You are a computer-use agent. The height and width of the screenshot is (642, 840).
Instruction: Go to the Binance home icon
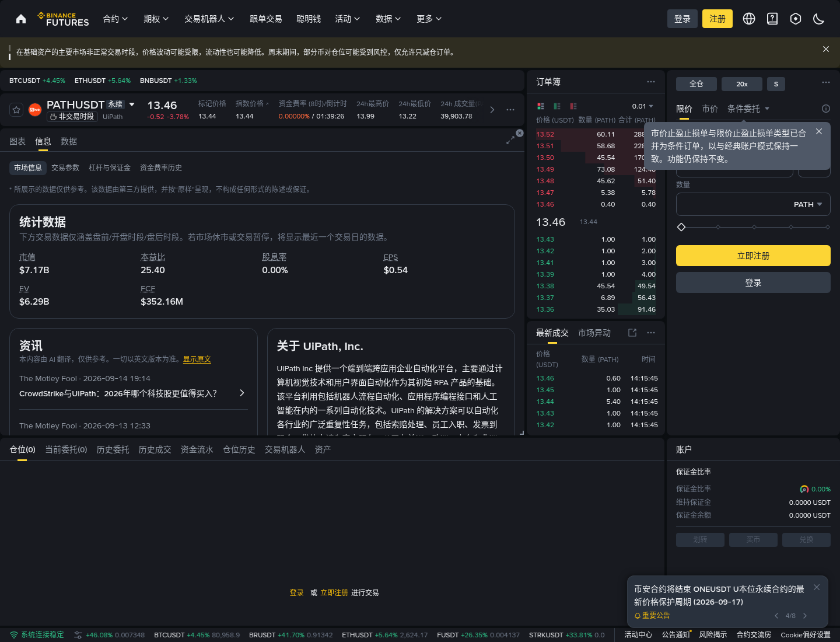coord(21,19)
